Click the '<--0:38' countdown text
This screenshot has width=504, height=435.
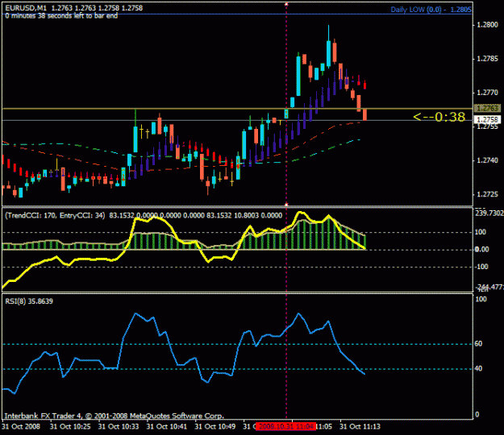439,117
